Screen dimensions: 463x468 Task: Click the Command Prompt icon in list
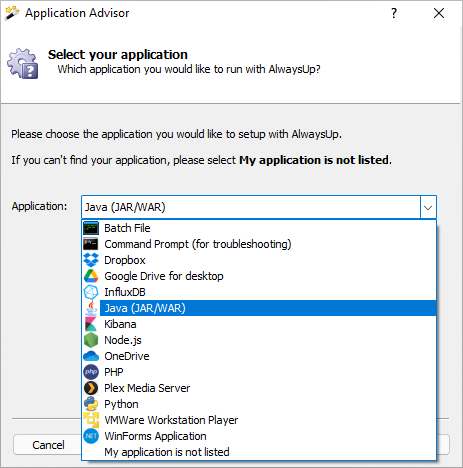[x=91, y=244]
